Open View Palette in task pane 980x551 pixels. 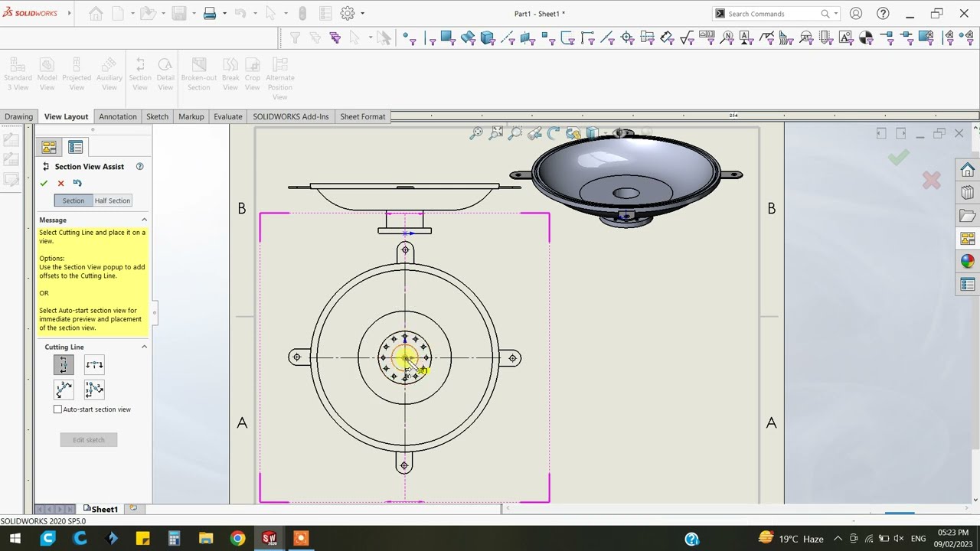pos(968,239)
